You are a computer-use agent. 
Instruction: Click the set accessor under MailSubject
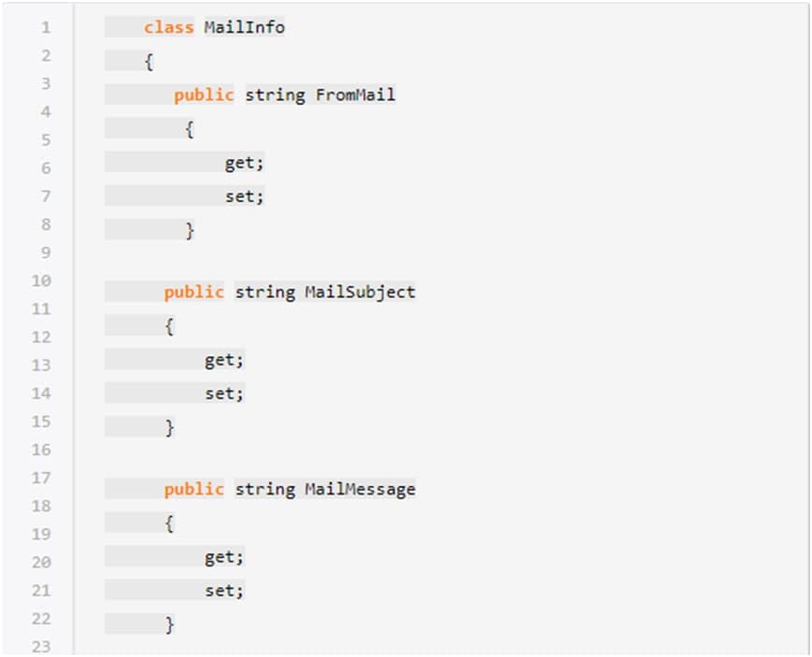(x=224, y=393)
